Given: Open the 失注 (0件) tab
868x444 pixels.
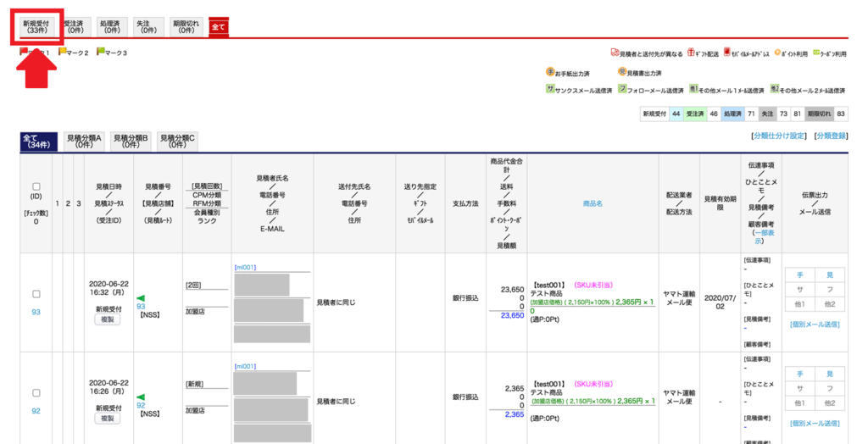Looking at the screenshot, I should [147, 26].
